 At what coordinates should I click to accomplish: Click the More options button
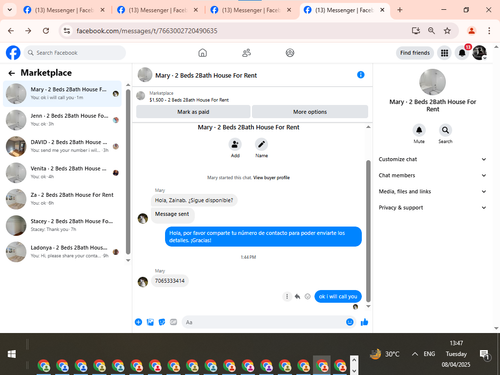point(310,112)
